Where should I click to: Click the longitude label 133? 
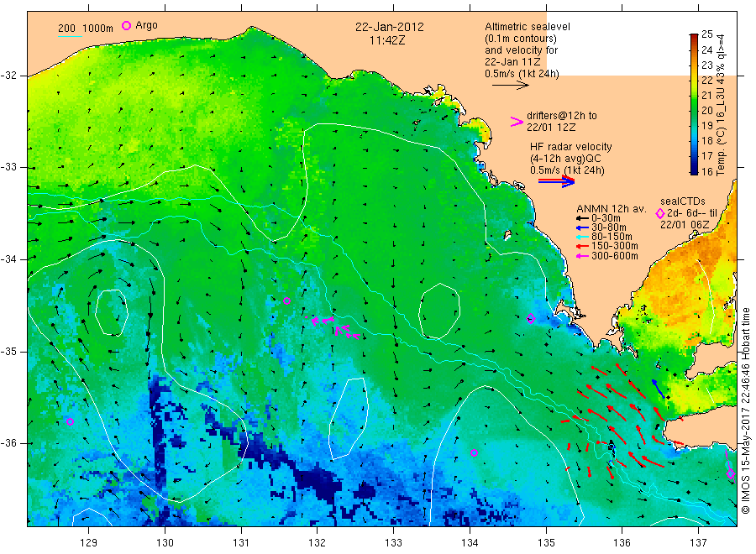pos(393,543)
